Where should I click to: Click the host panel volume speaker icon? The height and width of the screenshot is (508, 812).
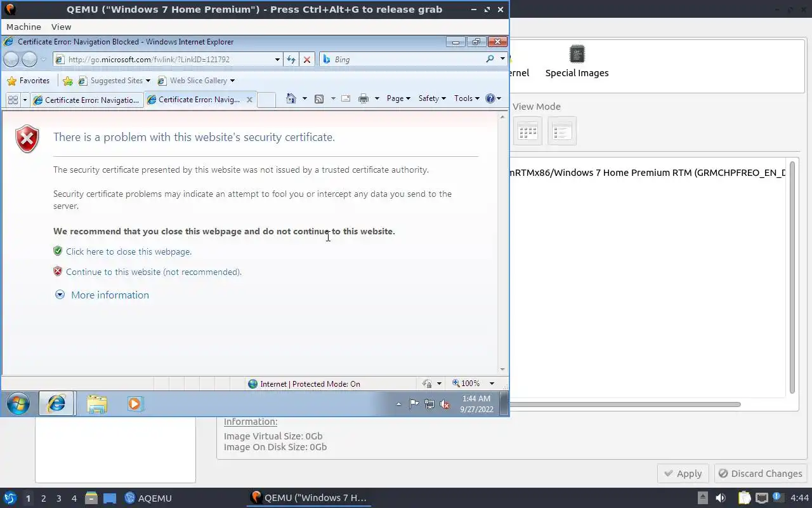[x=721, y=498]
